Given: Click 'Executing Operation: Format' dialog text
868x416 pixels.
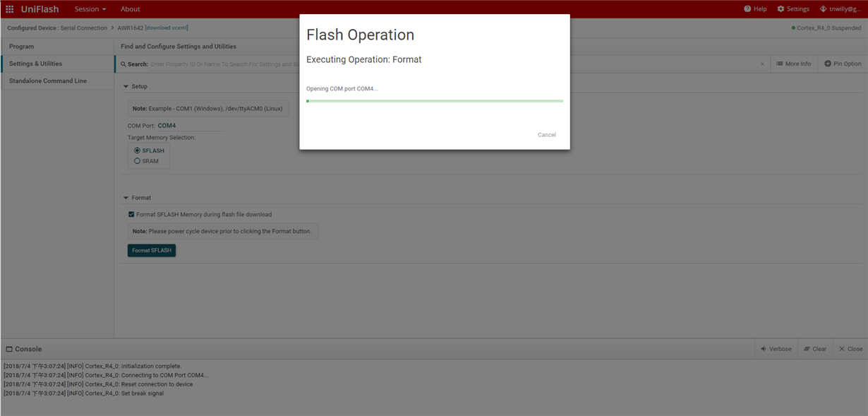Looking at the screenshot, I should 364,60.
